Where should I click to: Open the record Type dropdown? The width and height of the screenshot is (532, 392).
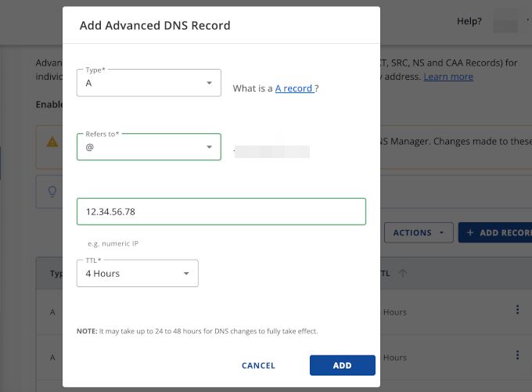(x=149, y=83)
